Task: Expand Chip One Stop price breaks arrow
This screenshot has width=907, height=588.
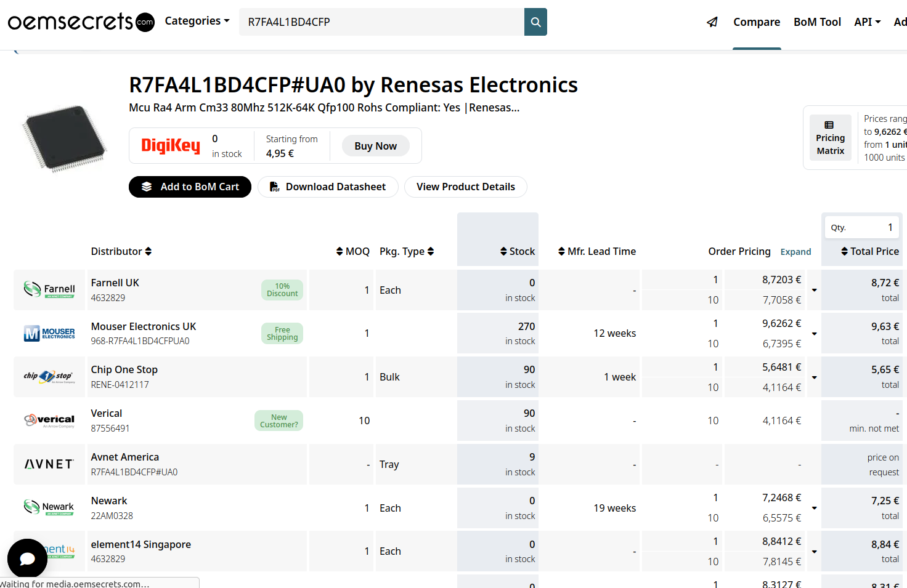Action: click(814, 377)
